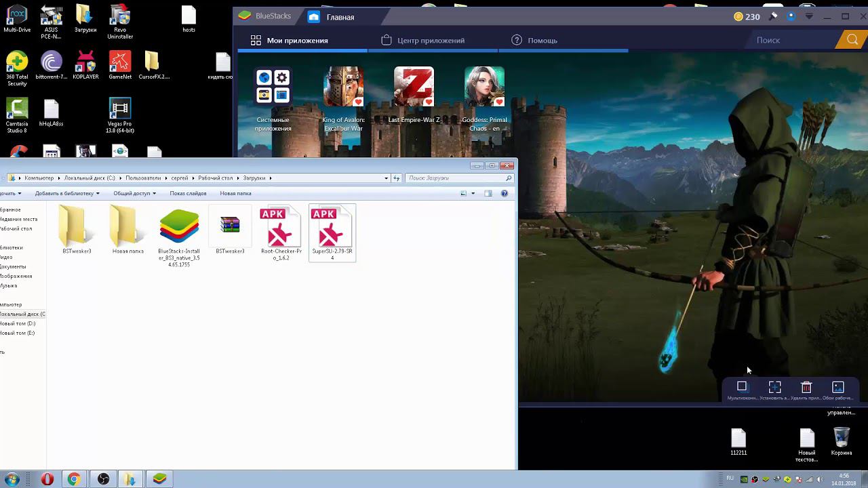Image resolution: width=868 pixels, height=488 pixels.
Task: Open the GameNet desktop shortcut
Action: click(119, 65)
